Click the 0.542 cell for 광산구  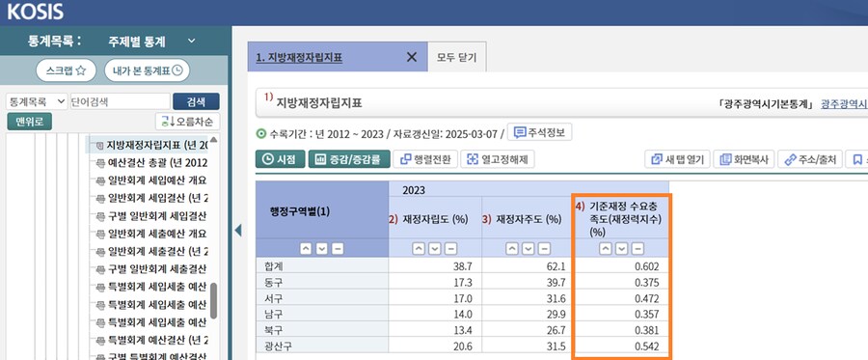(621, 346)
